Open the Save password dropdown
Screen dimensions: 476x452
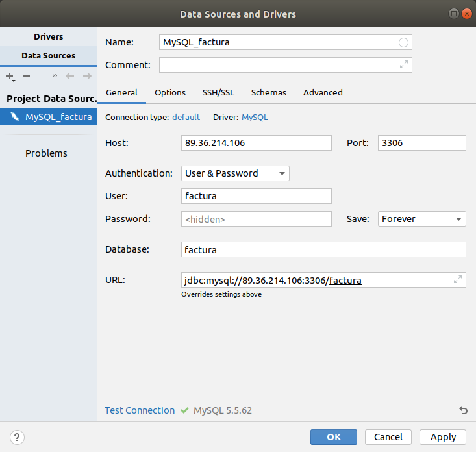(x=421, y=219)
